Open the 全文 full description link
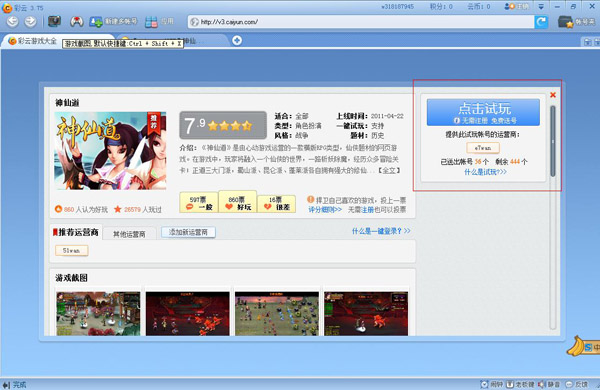The image size is (600, 390). (x=389, y=170)
